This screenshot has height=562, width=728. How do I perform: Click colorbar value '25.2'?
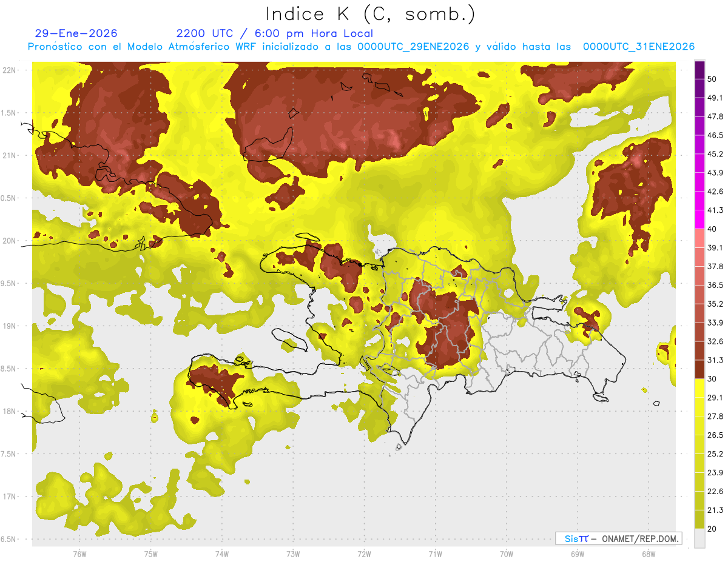click(715, 454)
